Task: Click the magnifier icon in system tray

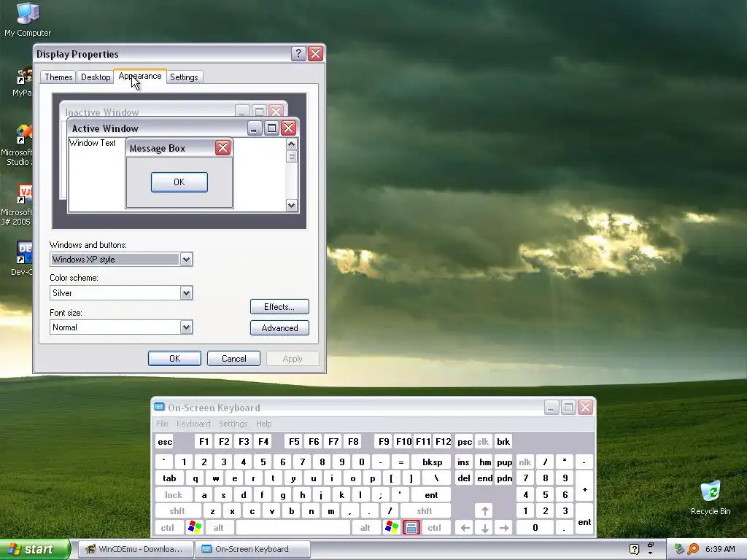Action: pyautogui.click(x=694, y=549)
